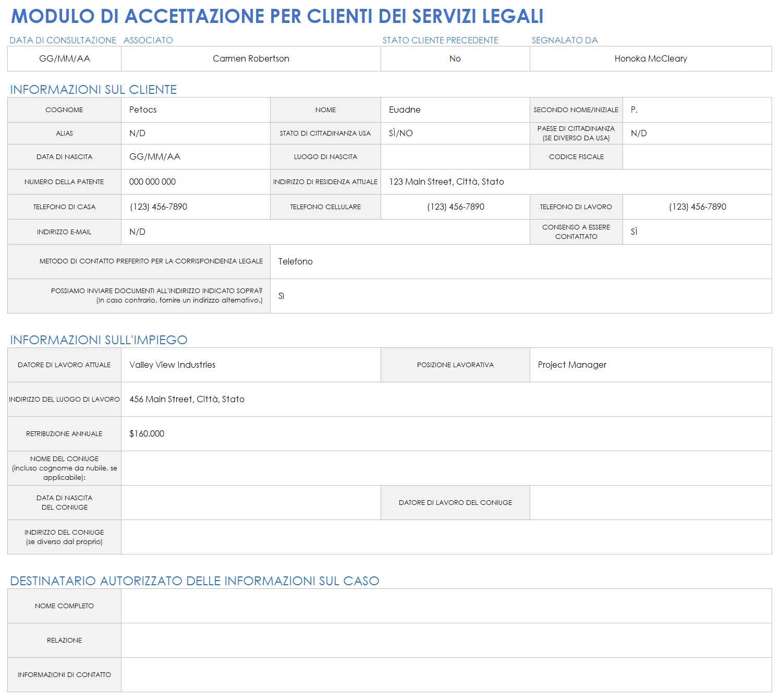The image size is (781, 700).
Task: Click the empty spouse date of birth field
Action: [251, 502]
